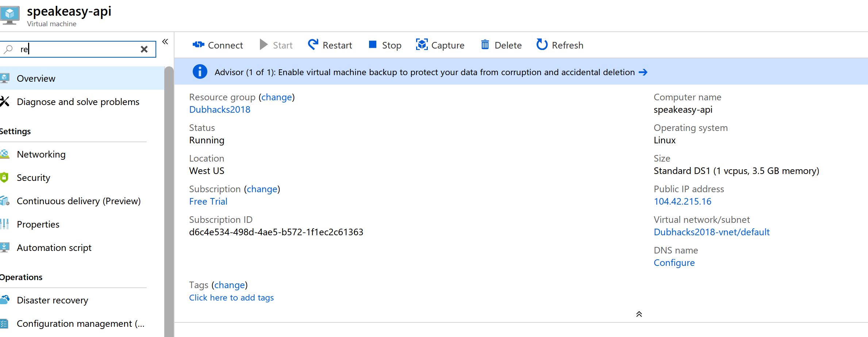Click the Restart arrow icon
Viewport: 868px width, 337px height.
tap(313, 44)
